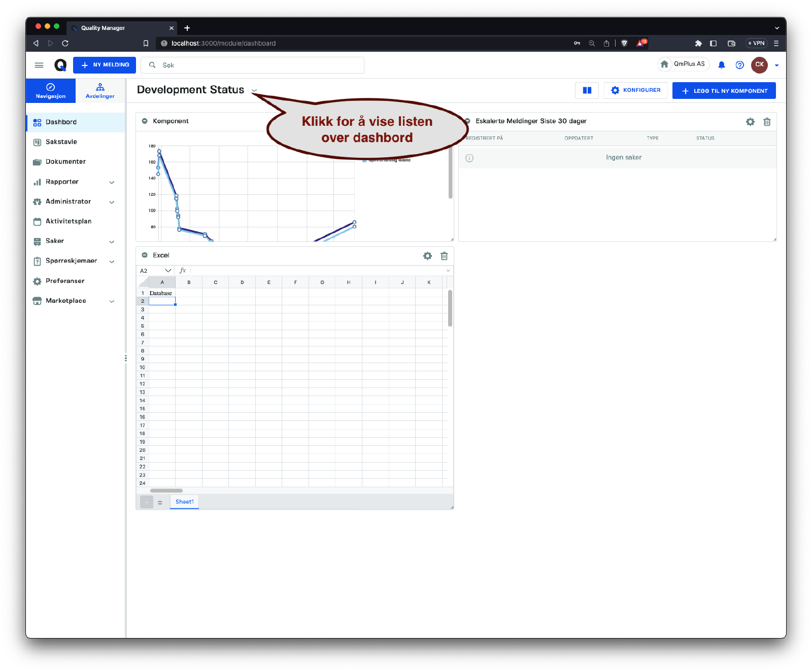Switch to the Avdelinger tab
The height and width of the screenshot is (672, 812).
(x=100, y=91)
